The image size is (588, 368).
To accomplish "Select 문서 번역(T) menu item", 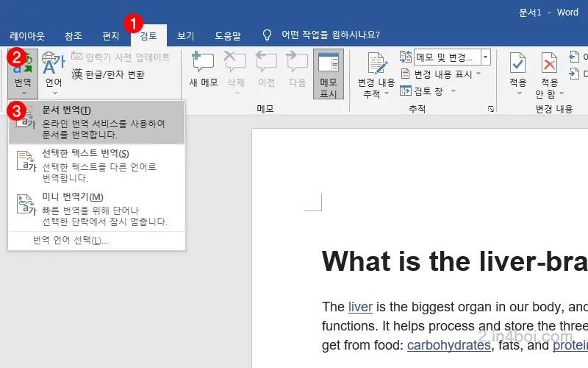I will coord(96,122).
